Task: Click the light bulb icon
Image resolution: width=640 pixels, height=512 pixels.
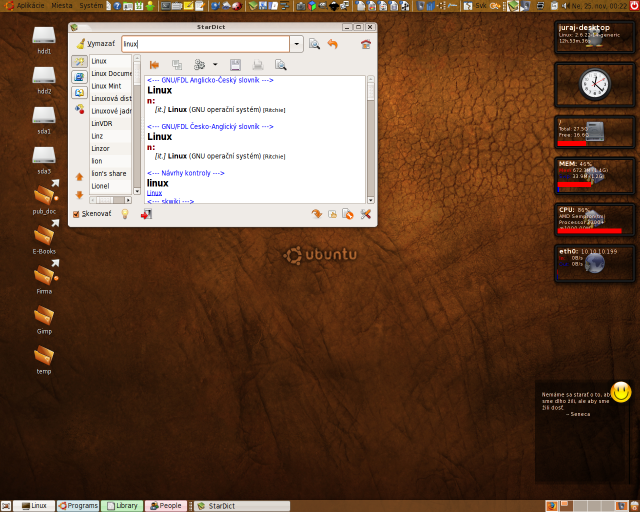Action: point(125,214)
